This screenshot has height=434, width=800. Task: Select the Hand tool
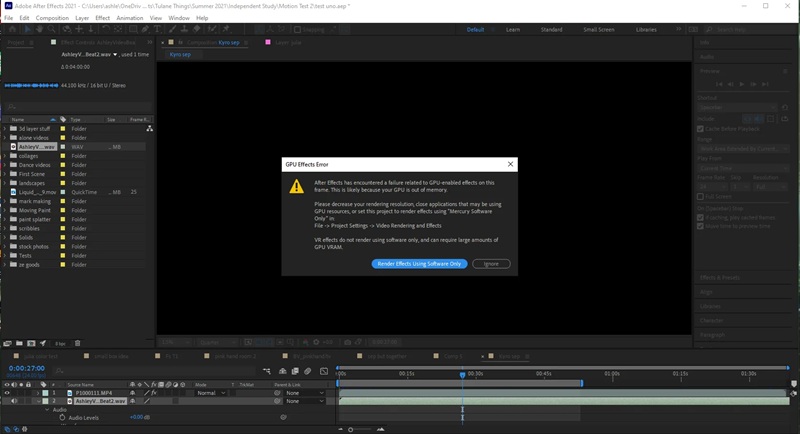39,29
